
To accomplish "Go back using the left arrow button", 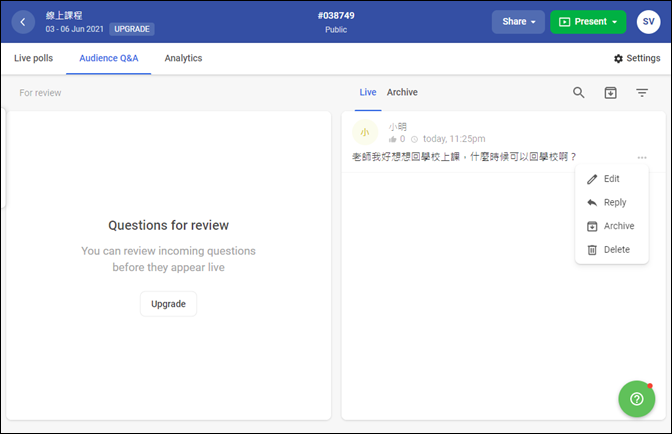I will (23, 22).
